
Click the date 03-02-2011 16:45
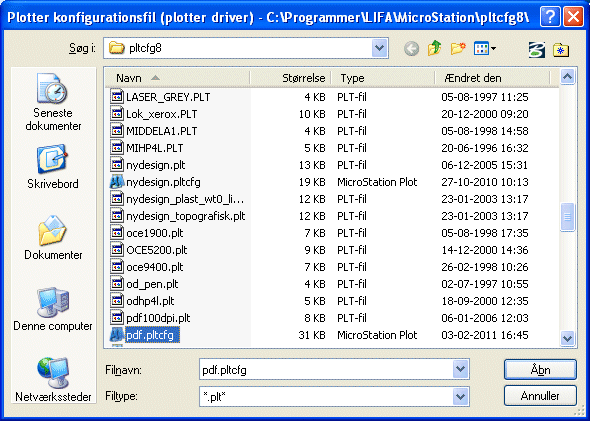pos(485,335)
